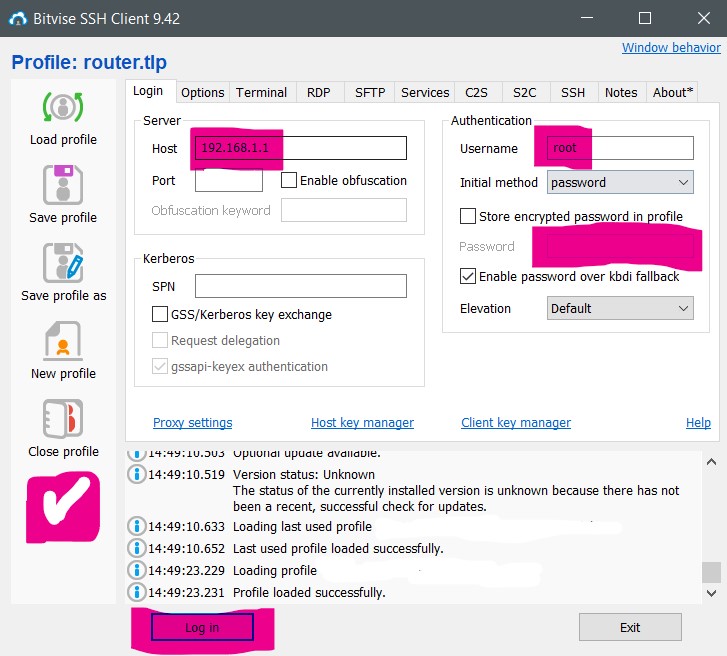Image resolution: width=727 pixels, height=656 pixels.
Task: Open the Elevation dropdown
Action: 620,308
